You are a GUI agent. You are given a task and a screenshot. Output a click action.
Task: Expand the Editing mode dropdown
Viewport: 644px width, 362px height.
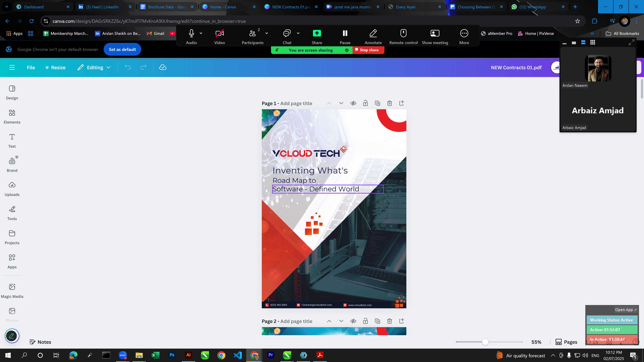pos(94,67)
